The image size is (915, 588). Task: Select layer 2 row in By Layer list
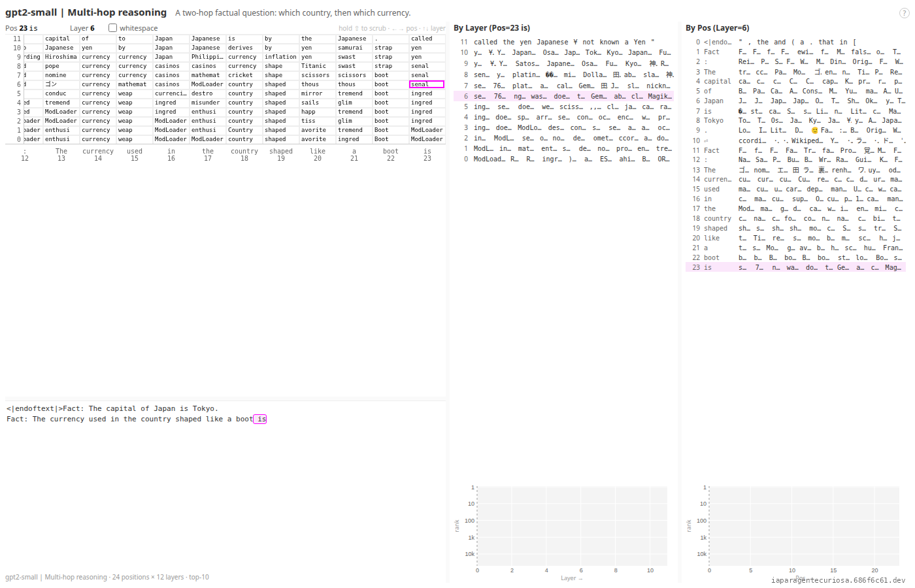(563, 138)
